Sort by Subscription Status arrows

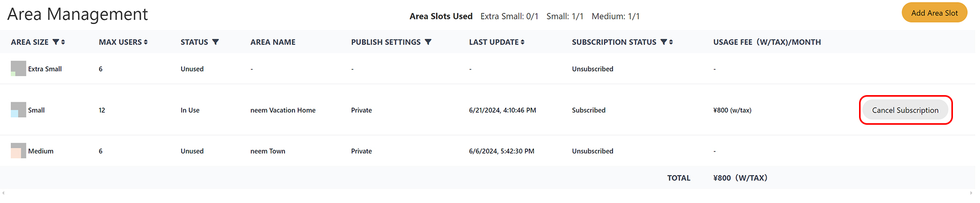pyautogui.click(x=671, y=42)
